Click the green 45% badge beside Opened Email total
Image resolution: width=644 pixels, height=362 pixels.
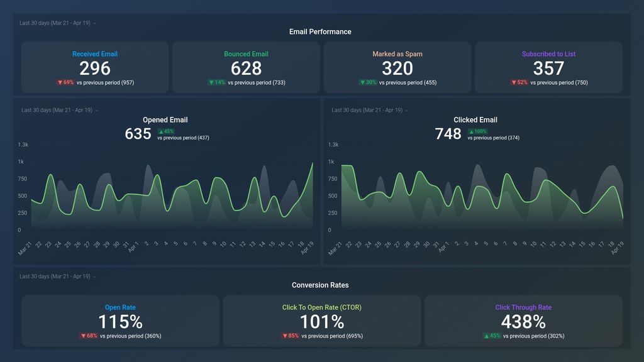[165, 131]
